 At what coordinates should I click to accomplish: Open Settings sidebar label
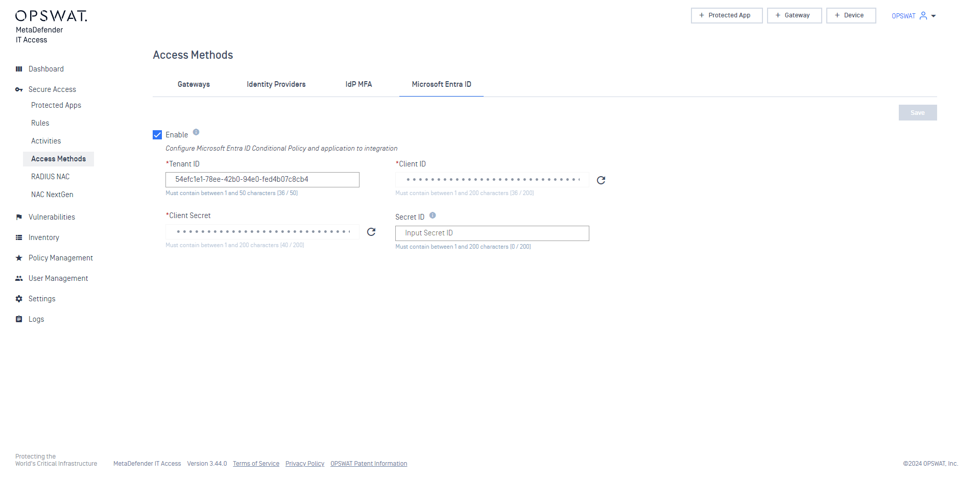42,299
